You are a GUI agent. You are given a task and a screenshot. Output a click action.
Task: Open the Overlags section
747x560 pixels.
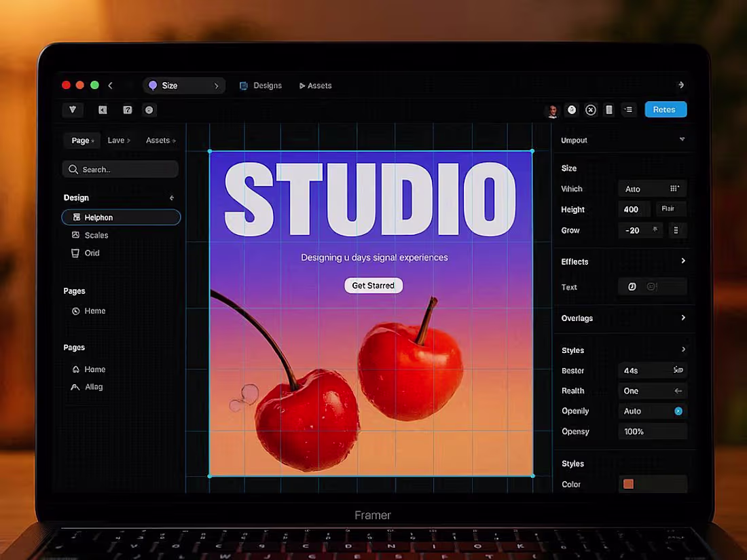point(682,318)
